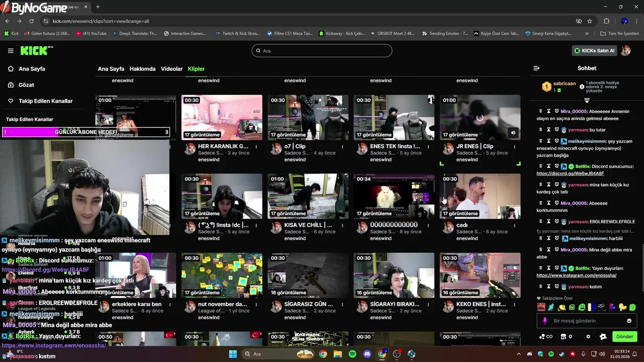The image size is (644, 362).
Task: Expand the gifter leaderboard arrow under sabricaan
Action: (x=587, y=101)
